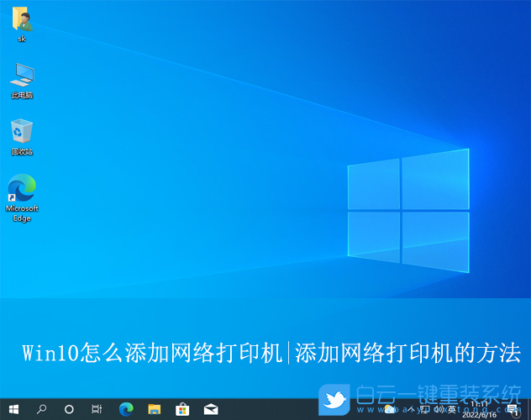Open the Windows Start menu
531x420 pixels.
click(13, 410)
